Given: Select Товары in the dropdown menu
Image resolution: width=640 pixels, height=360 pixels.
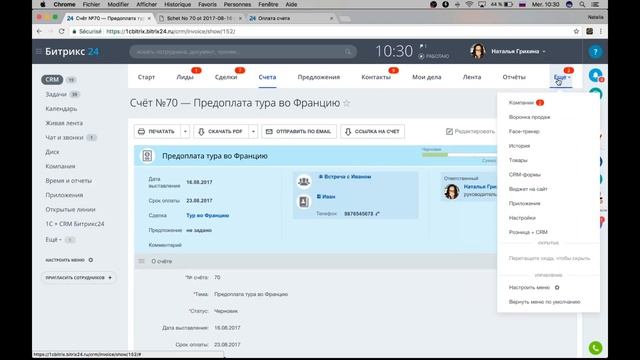Looking at the screenshot, I should tap(518, 160).
